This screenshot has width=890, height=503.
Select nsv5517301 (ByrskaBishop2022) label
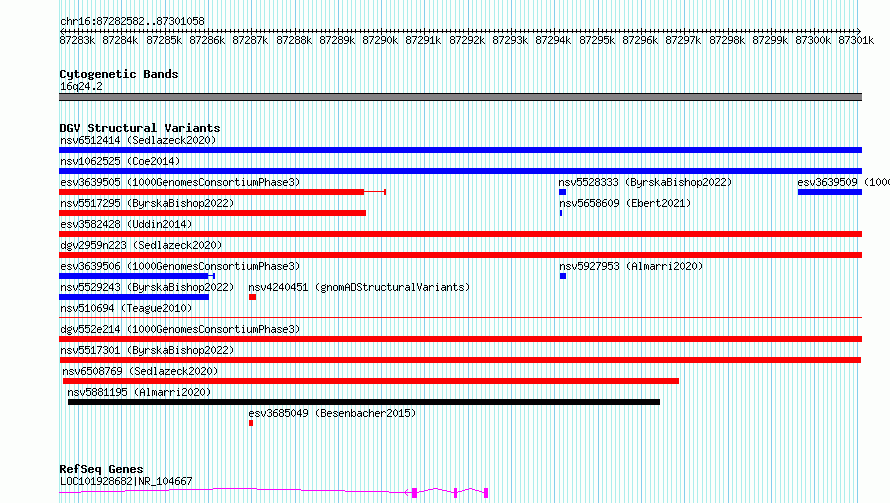tap(147, 350)
